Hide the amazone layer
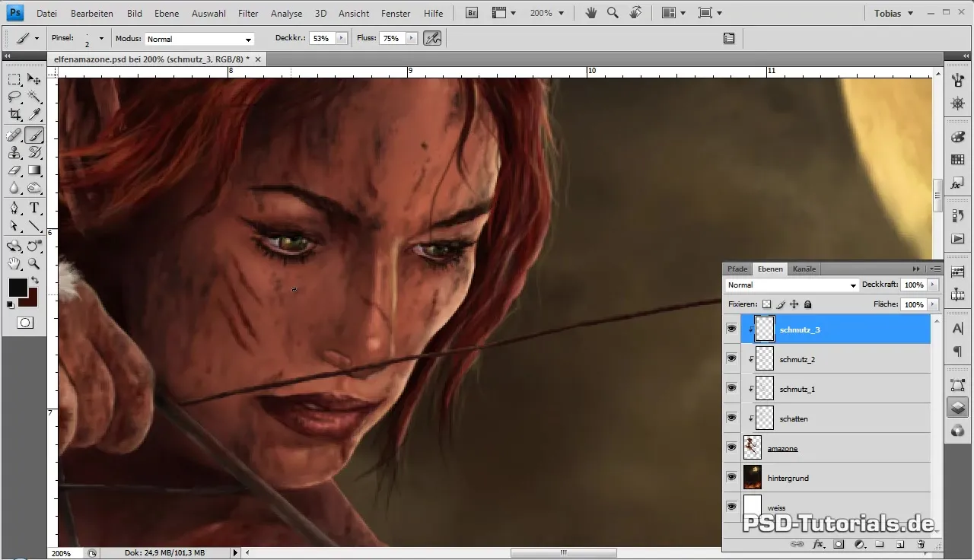The height and width of the screenshot is (560, 974). pos(731,447)
